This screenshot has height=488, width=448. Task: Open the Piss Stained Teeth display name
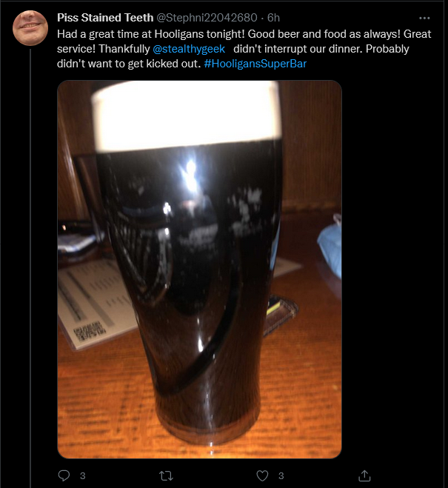[x=105, y=18]
